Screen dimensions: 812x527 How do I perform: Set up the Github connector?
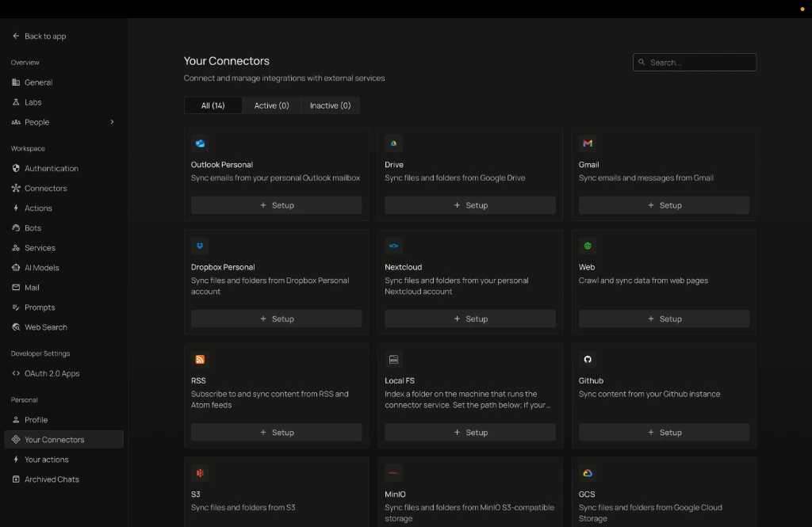click(664, 432)
